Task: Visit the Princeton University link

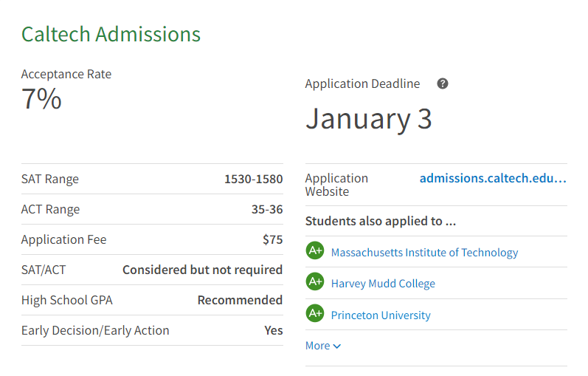Action: [381, 315]
